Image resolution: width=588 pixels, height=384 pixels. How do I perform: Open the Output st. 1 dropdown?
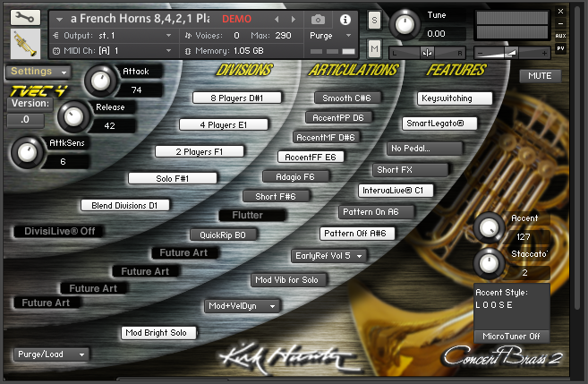pos(115,36)
